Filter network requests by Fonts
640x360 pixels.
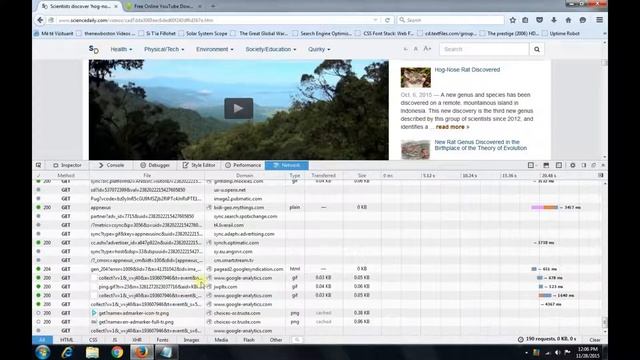(x=162, y=340)
